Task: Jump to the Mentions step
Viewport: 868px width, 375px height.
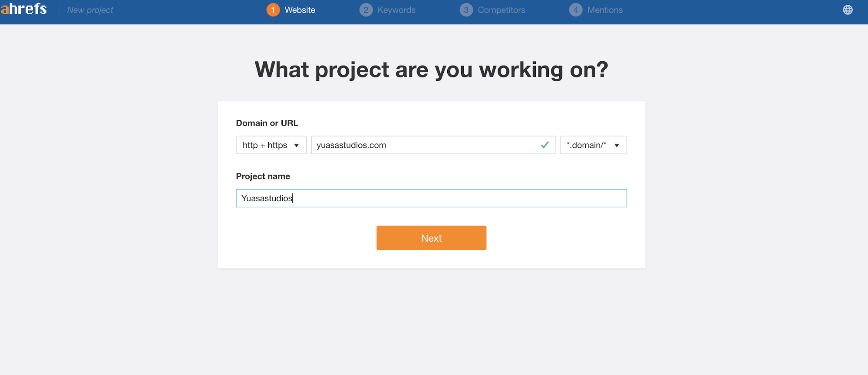Action: coord(604,10)
